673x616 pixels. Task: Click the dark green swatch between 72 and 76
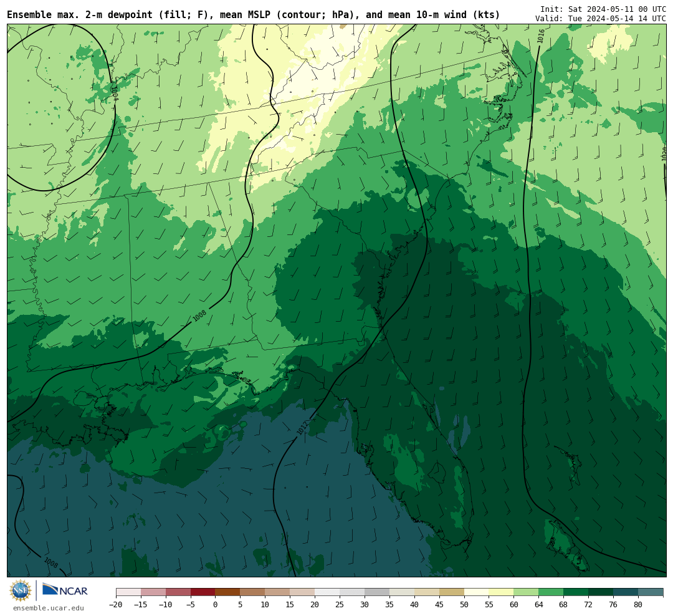pyautogui.click(x=601, y=592)
